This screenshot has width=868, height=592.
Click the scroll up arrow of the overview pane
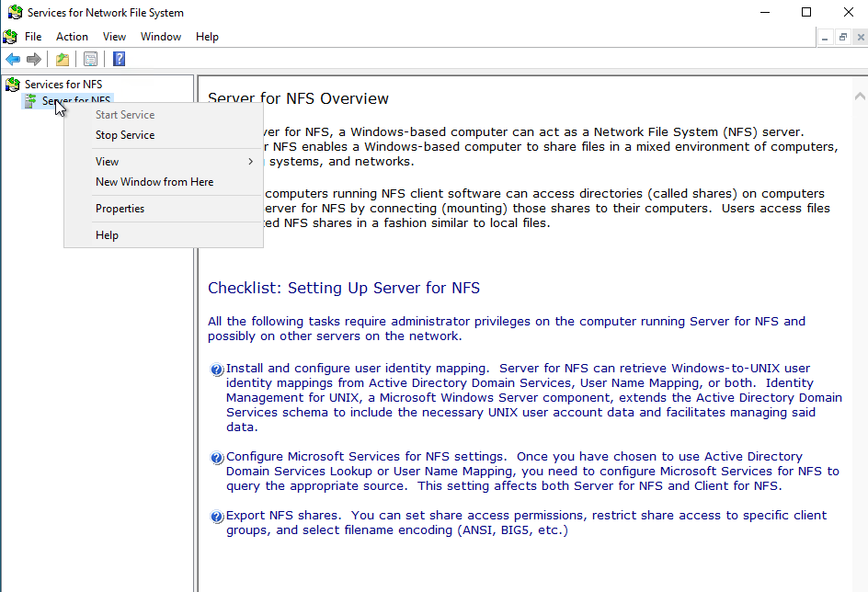860,97
